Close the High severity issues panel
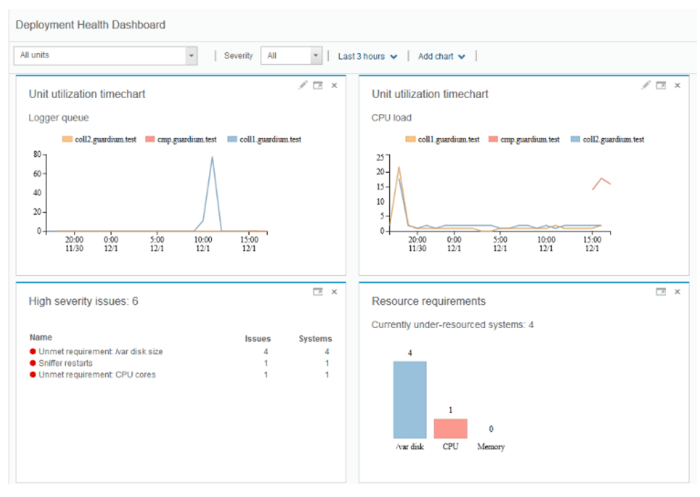This screenshot has width=700, height=497. click(x=334, y=291)
